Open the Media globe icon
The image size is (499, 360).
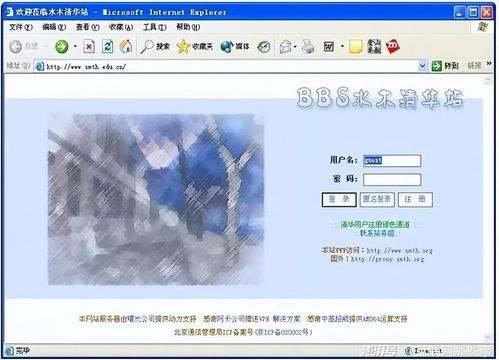[235, 47]
